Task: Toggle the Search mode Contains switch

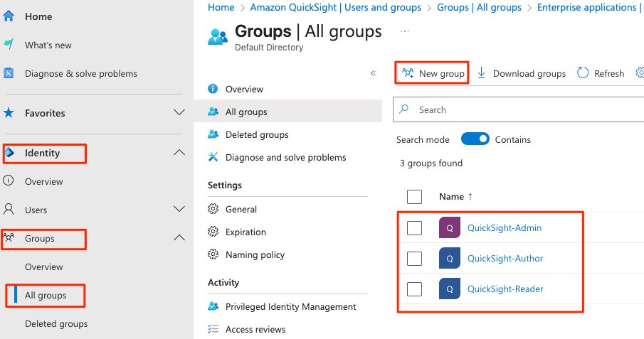Action: point(475,139)
